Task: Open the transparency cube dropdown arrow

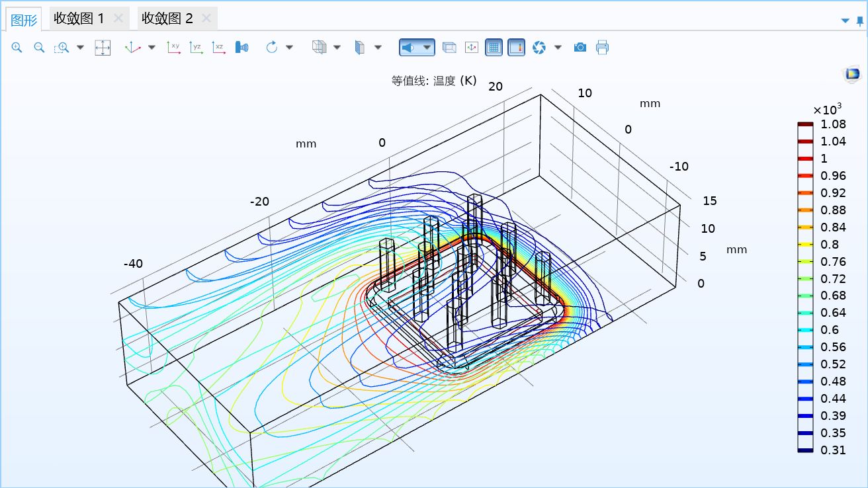Action: [337, 48]
